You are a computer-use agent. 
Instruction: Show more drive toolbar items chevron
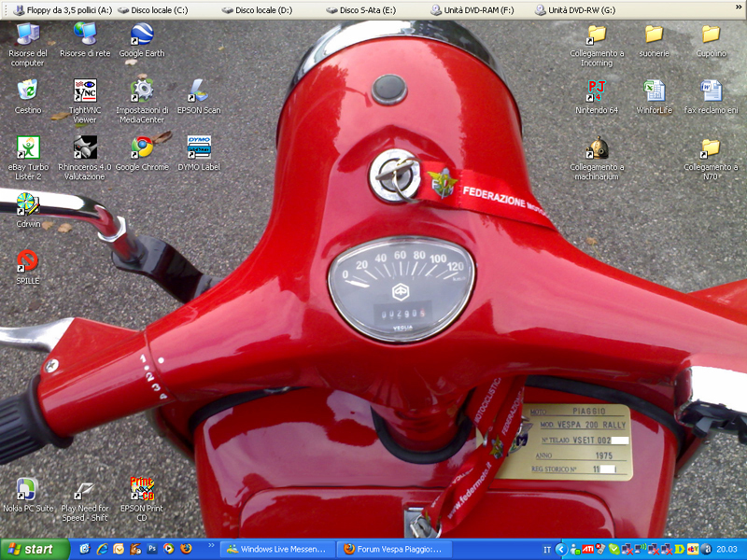coord(739,7)
